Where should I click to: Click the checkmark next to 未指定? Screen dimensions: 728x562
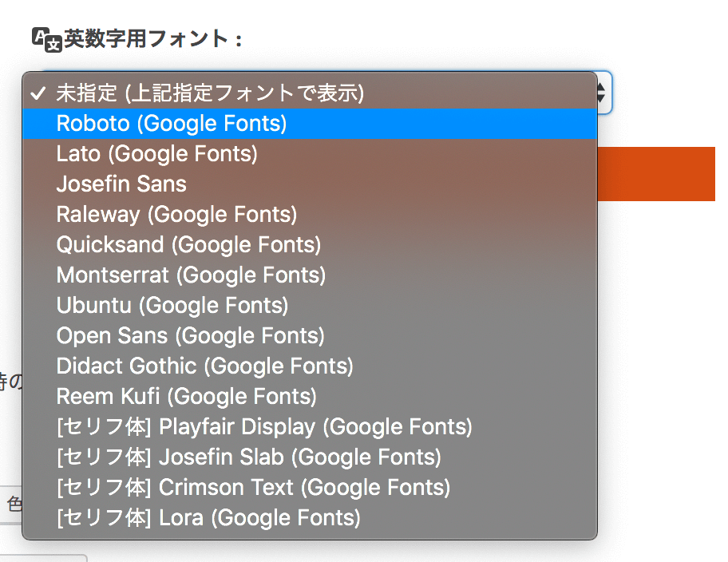click(38, 93)
